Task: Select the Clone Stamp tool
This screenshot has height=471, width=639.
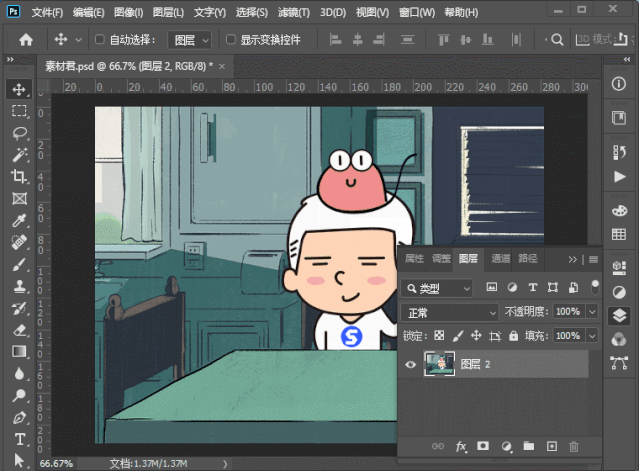Action: pos(19,286)
